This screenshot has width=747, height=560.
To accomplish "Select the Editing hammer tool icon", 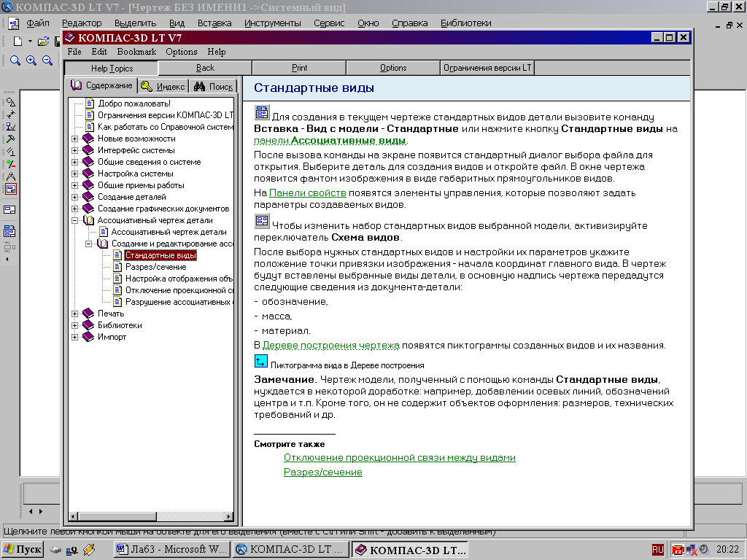I will click(x=10, y=139).
